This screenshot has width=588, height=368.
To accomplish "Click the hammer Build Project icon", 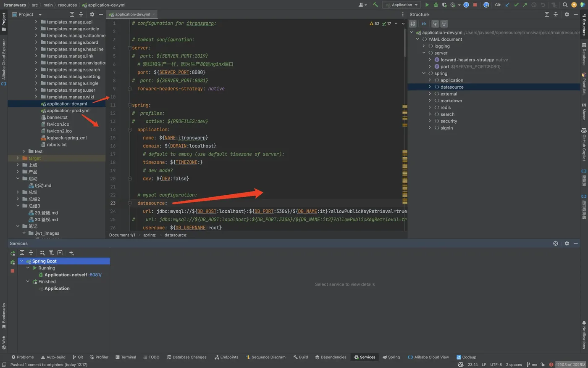I will click(x=375, y=5).
